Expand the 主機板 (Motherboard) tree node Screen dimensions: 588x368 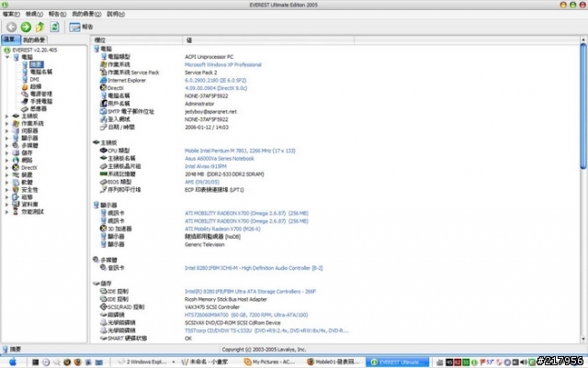pyautogui.click(x=6, y=117)
